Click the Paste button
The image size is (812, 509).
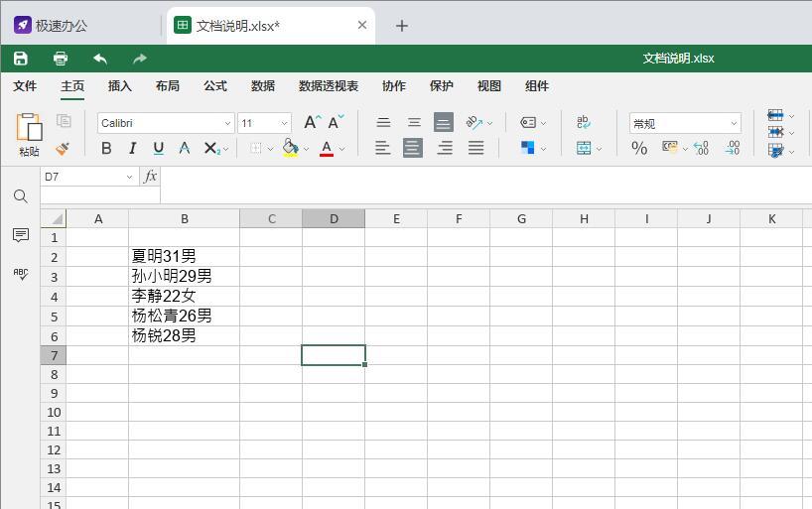click(29, 135)
